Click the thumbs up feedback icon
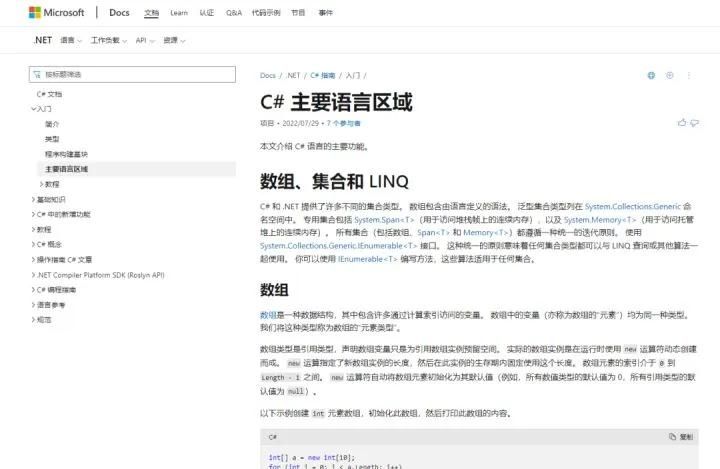Image resolution: width=720 pixels, height=469 pixels. (682, 123)
